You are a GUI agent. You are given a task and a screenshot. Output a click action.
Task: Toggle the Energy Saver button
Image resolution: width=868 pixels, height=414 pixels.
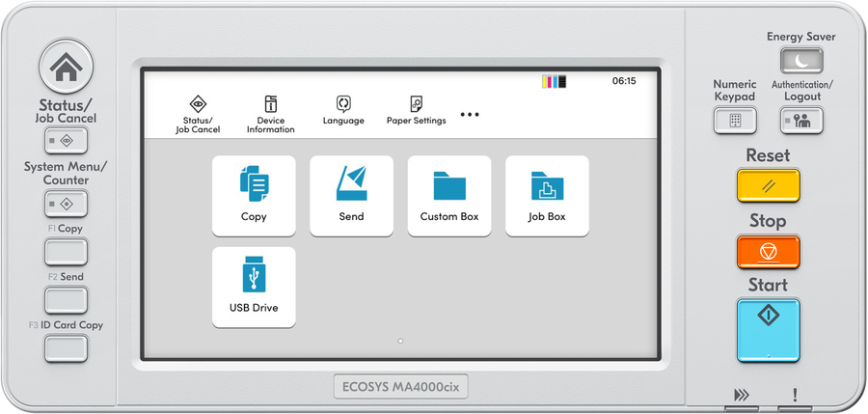point(801,61)
